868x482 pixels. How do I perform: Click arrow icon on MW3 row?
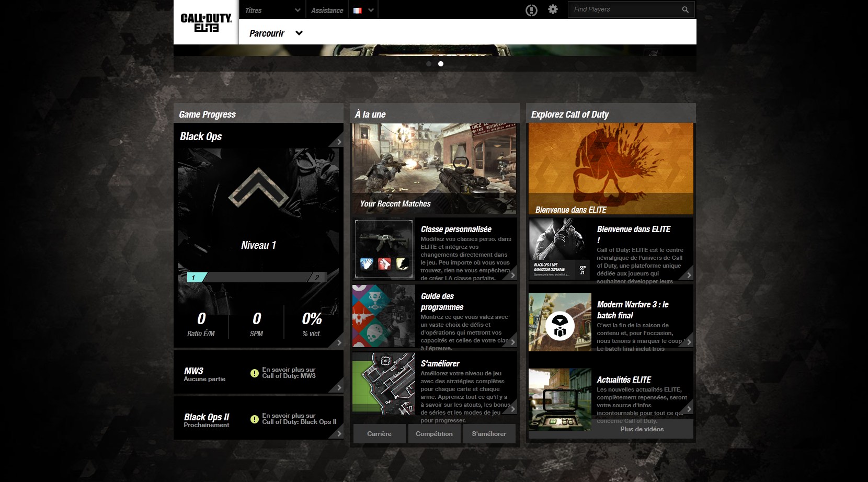[x=339, y=387]
